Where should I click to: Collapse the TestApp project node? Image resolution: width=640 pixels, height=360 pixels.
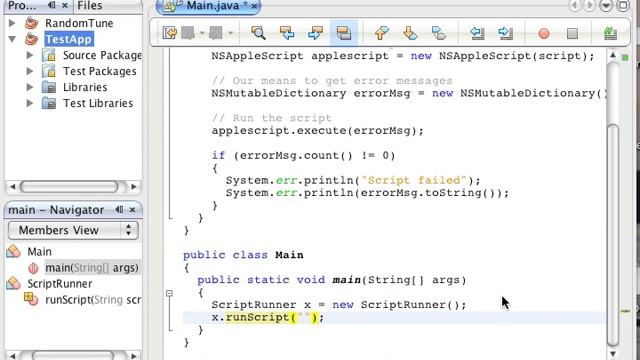coord(12,39)
